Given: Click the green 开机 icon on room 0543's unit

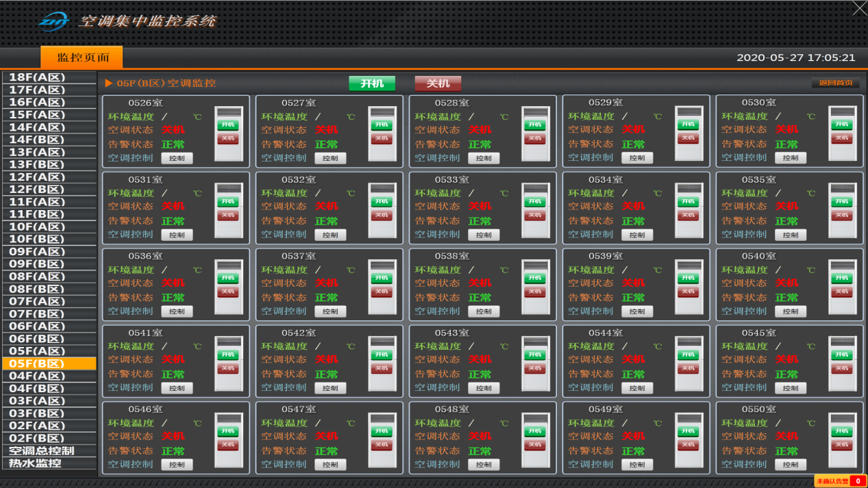Looking at the screenshot, I should point(536,354).
